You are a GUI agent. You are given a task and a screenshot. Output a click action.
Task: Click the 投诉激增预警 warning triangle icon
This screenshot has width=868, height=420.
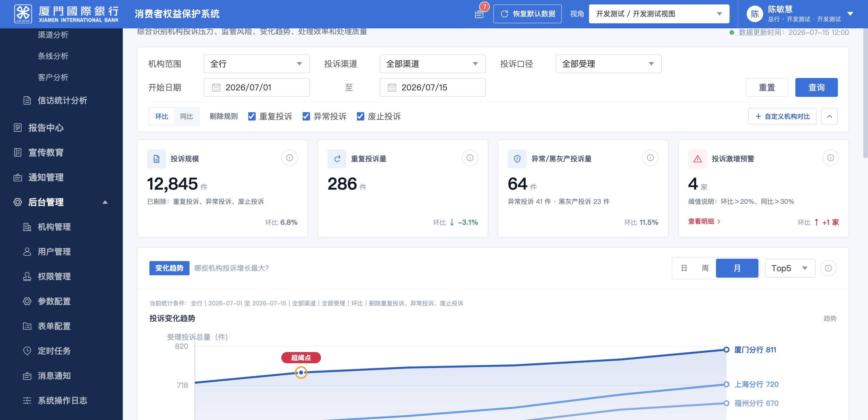[x=697, y=159]
